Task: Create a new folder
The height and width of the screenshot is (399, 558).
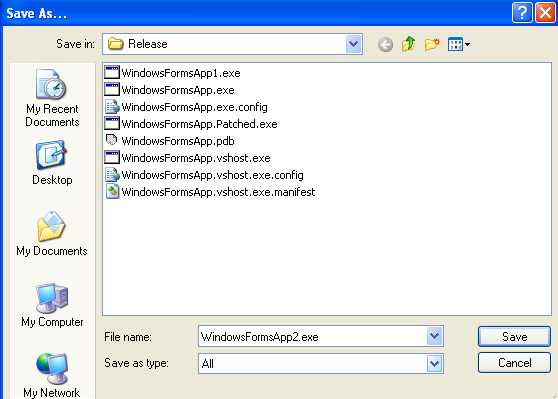Action: pyautogui.click(x=432, y=44)
